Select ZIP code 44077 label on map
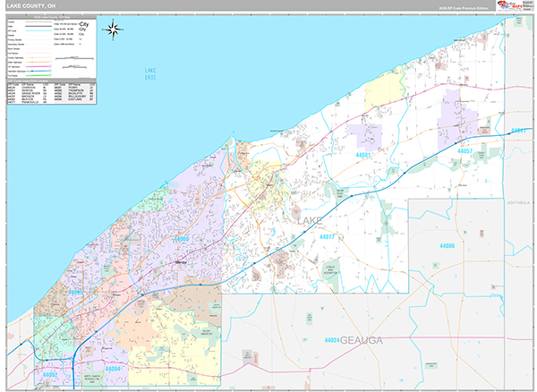The image size is (537, 392). tap(326, 236)
